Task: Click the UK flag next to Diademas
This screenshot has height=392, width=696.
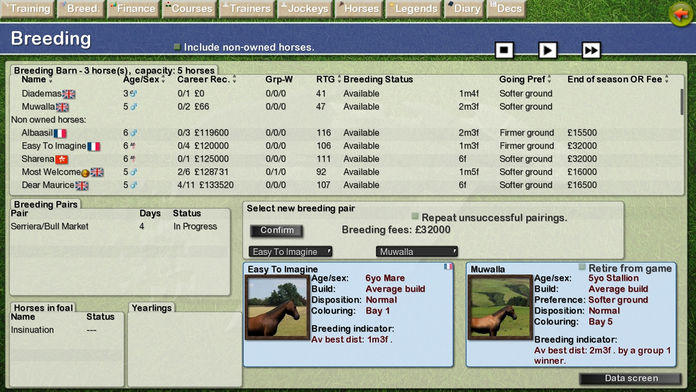Action: click(69, 94)
